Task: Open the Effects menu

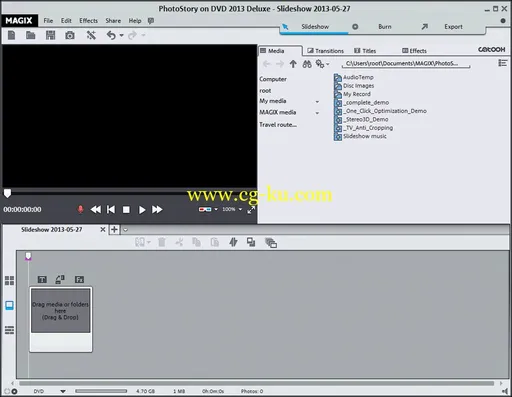Action: coord(88,21)
